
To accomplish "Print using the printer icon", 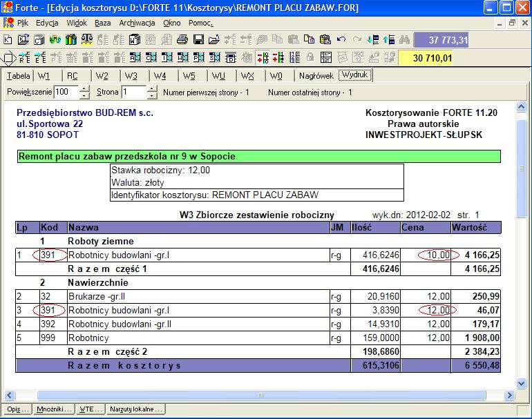I will pos(182,39).
